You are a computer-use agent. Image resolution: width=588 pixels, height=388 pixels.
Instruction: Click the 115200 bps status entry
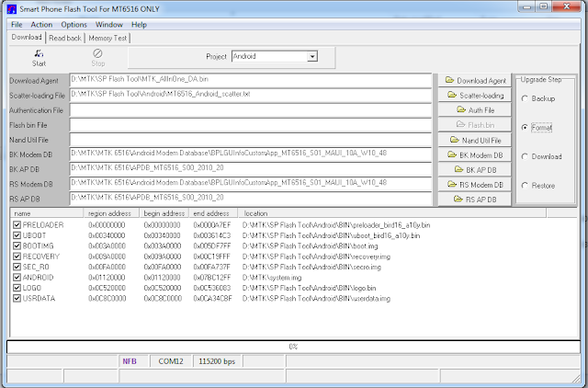tap(217, 361)
